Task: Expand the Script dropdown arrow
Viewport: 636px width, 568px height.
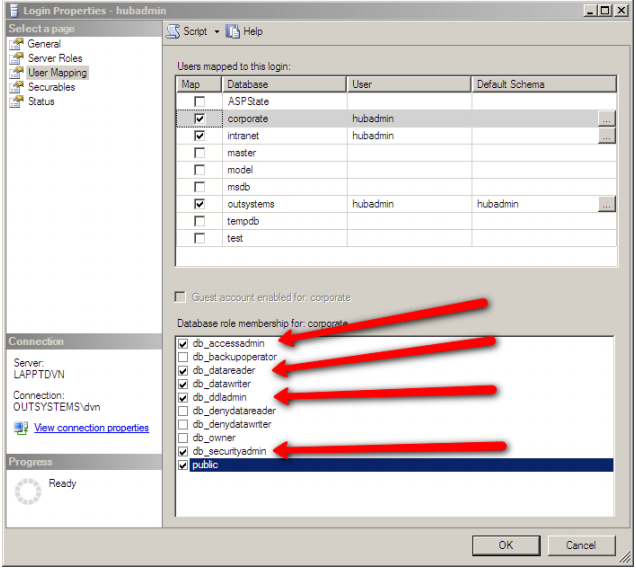Action: pos(216,32)
